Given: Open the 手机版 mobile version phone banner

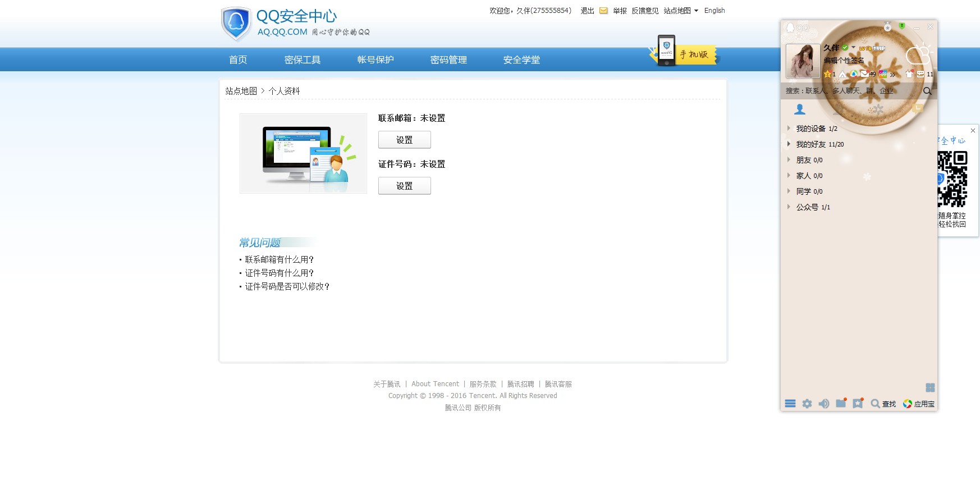Looking at the screenshot, I should [684, 52].
